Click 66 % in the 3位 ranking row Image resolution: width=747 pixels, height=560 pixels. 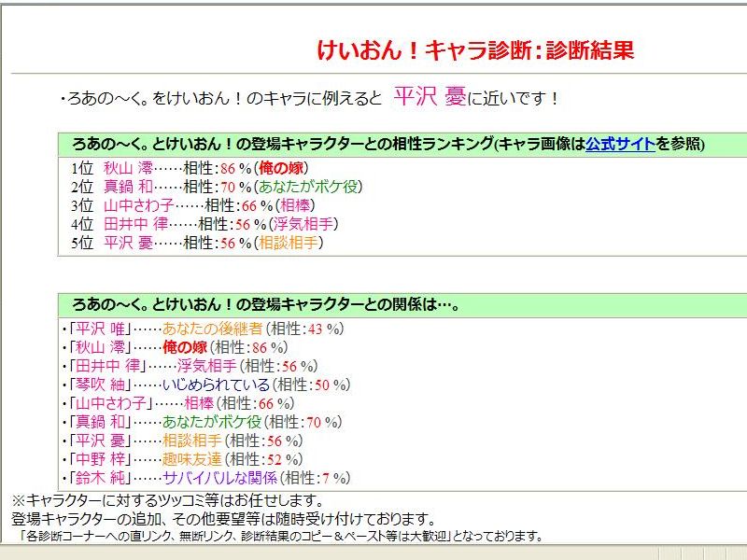click(x=258, y=205)
